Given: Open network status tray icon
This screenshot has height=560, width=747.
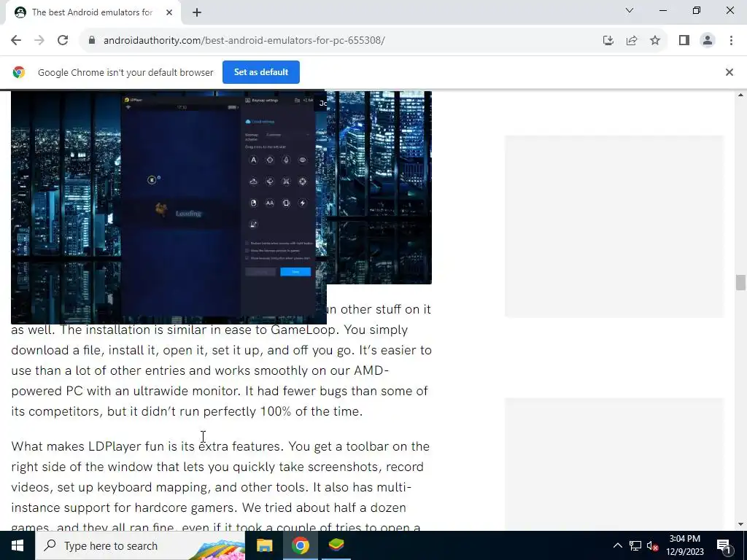Looking at the screenshot, I should [x=635, y=545].
